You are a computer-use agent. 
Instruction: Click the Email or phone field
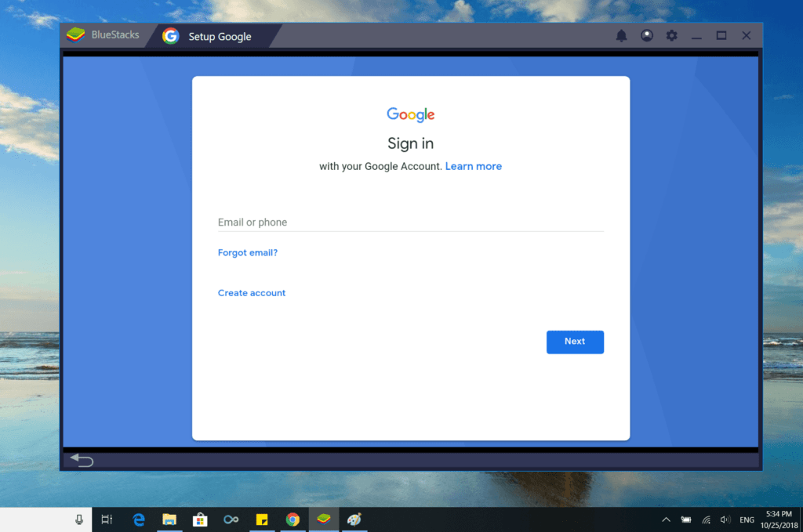point(410,223)
